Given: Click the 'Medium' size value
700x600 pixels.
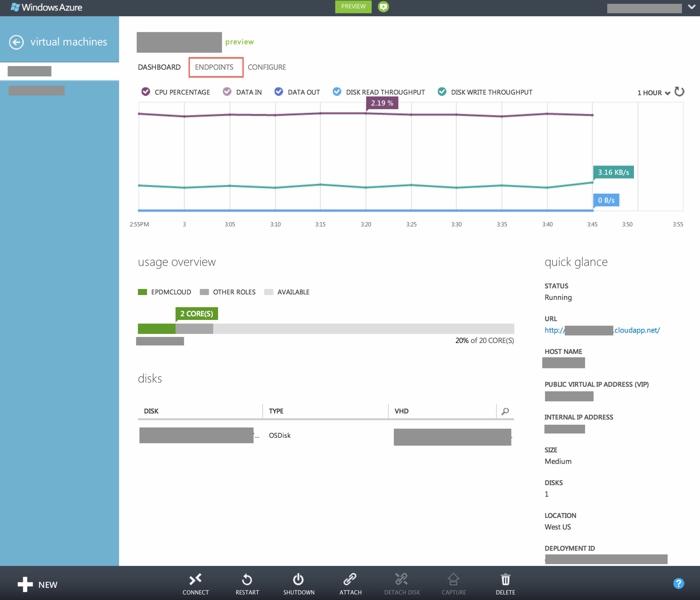Looking at the screenshot, I should pyautogui.click(x=558, y=462).
